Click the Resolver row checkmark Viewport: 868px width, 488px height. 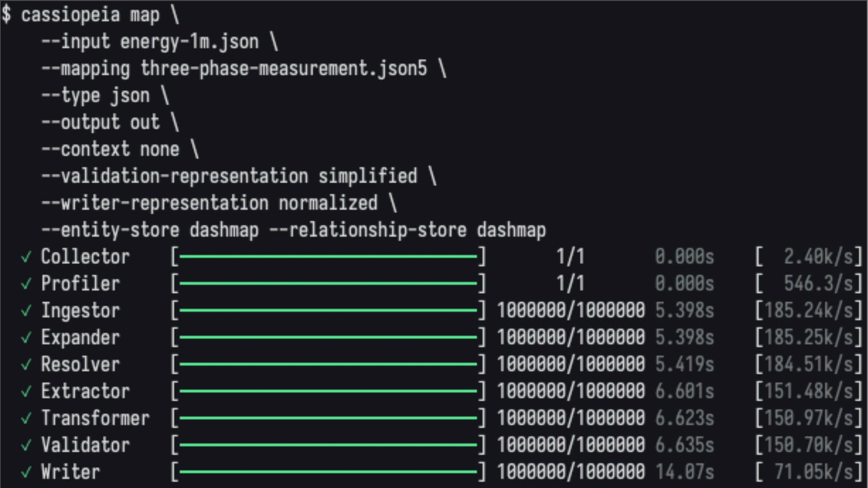26,365
